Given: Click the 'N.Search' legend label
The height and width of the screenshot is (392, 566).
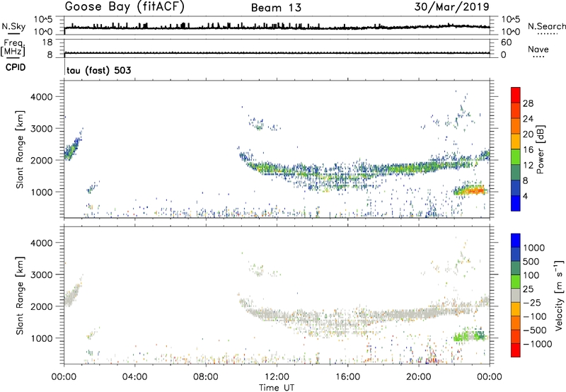Looking at the screenshot, I should point(546,26).
